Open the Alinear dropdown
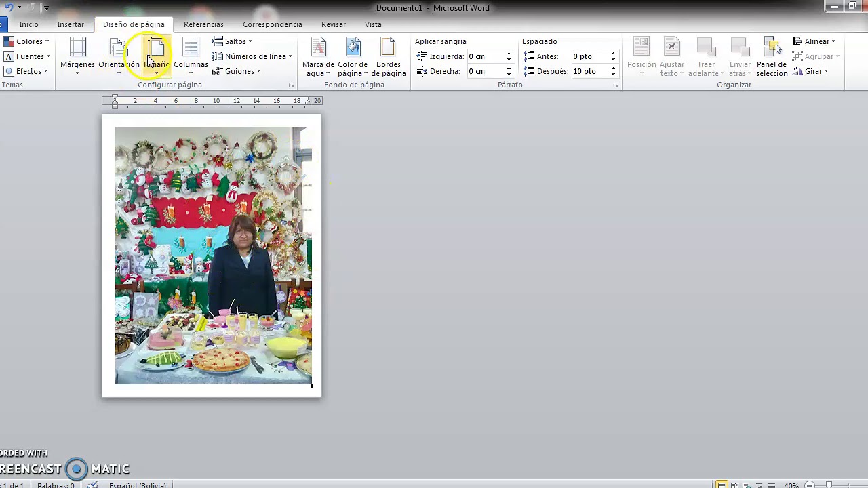The width and height of the screenshot is (868, 488). pos(814,41)
